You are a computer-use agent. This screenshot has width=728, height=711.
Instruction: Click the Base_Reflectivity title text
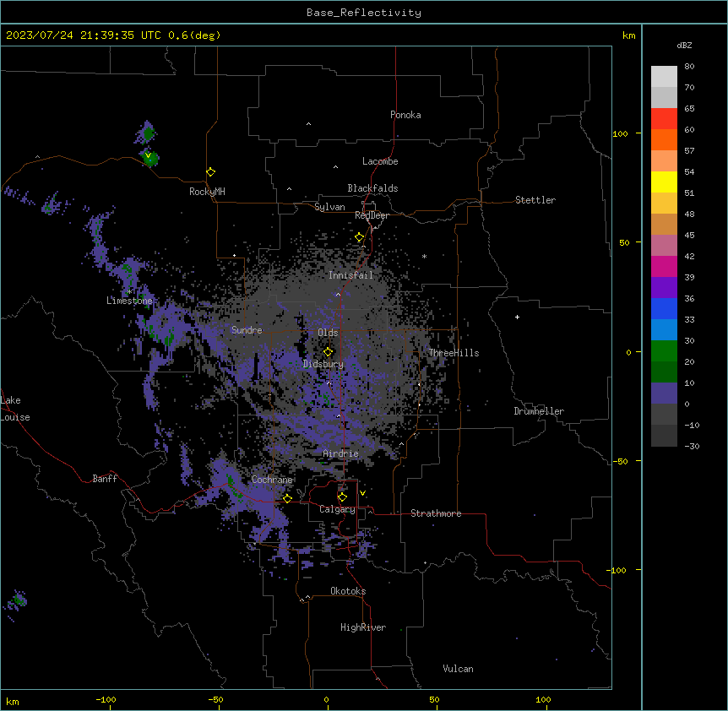coord(364,13)
